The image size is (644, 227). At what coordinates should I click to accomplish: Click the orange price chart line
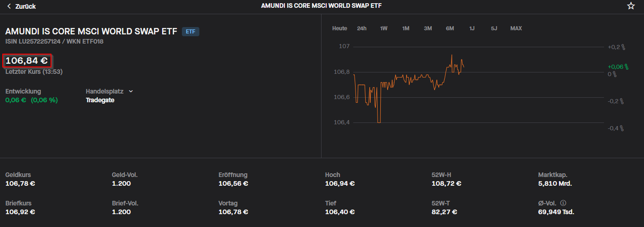(x=413, y=77)
